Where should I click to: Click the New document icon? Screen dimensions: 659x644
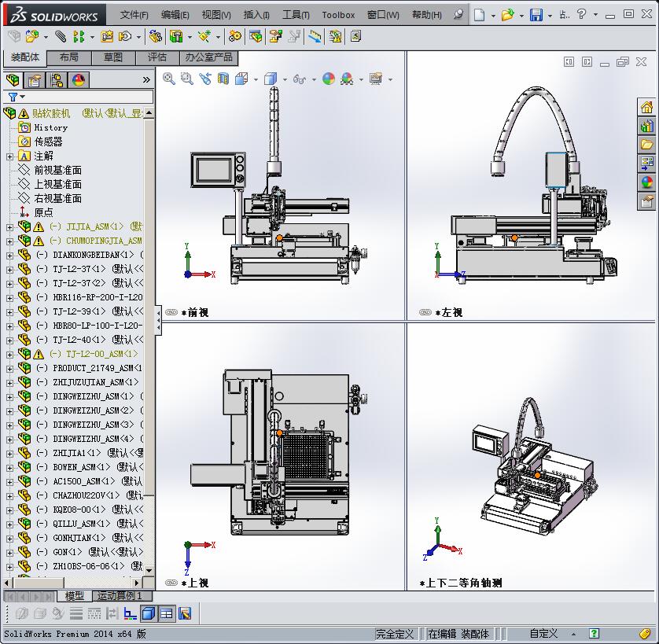[x=479, y=15]
